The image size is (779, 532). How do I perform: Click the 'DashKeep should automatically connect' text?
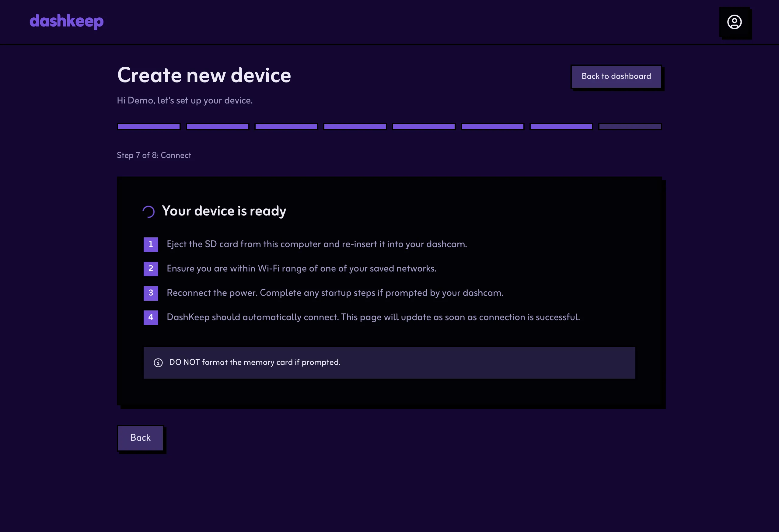373,317
